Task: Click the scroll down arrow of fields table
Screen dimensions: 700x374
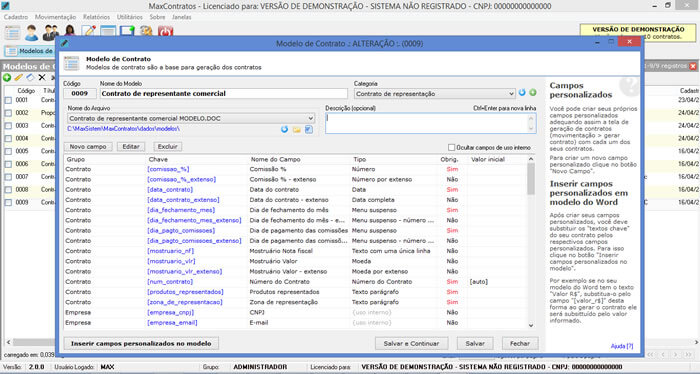Action: coord(531,325)
